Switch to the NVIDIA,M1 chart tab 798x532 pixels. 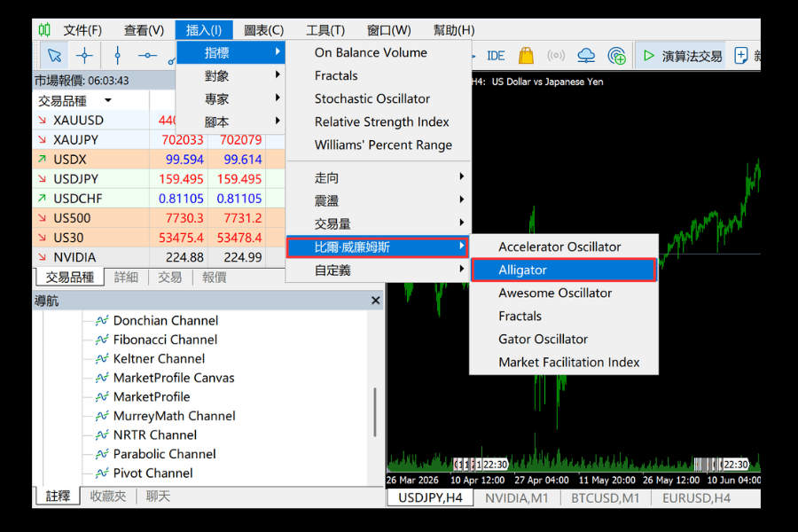point(517,498)
